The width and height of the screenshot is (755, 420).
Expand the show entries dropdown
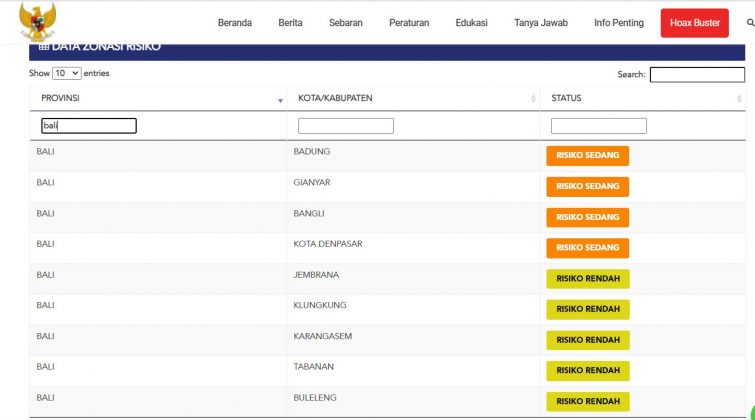pyautogui.click(x=66, y=74)
